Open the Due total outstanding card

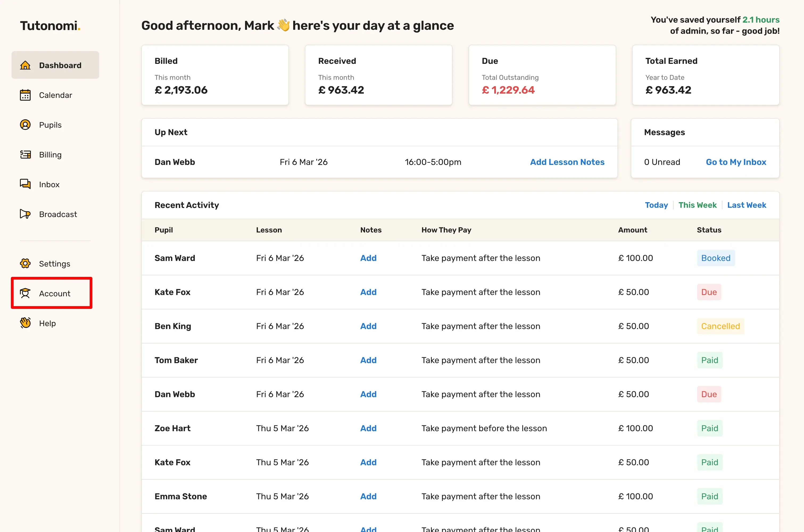[542, 75]
